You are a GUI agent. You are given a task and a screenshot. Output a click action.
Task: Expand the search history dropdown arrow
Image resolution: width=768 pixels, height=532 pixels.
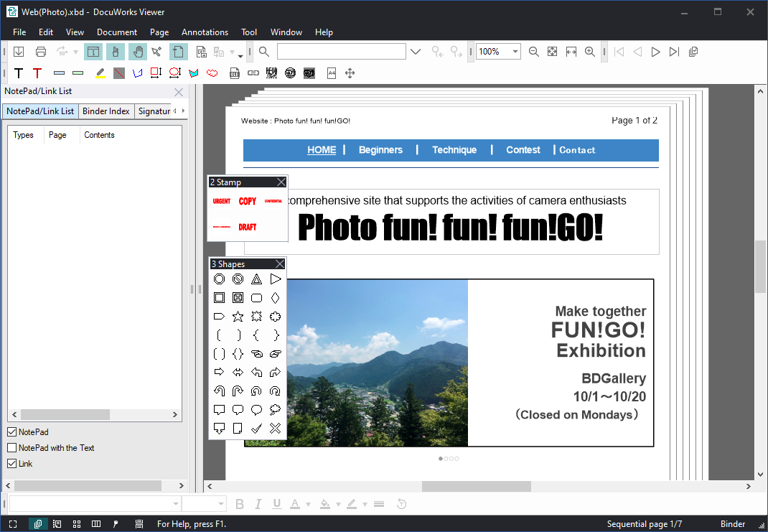point(416,52)
